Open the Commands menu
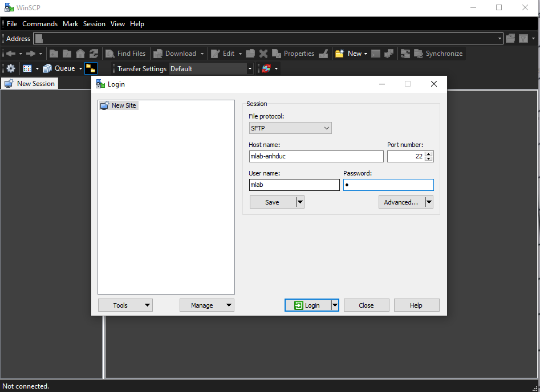540x392 pixels. [40, 24]
